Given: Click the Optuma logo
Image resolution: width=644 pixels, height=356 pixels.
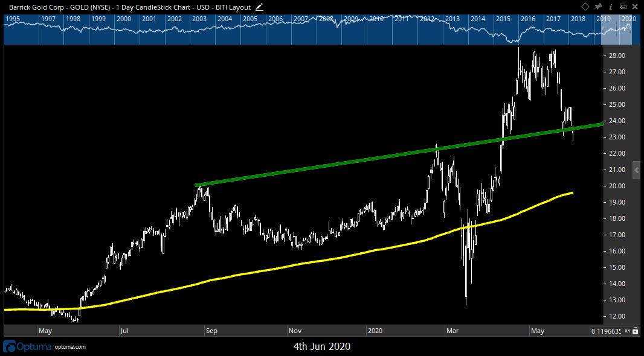Looking at the screenshot, I should [28, 347].
